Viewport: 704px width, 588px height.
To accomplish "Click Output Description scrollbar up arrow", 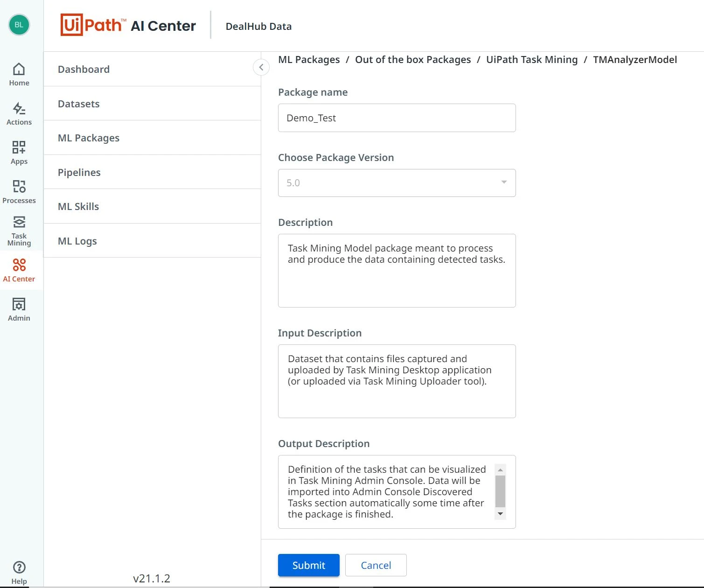I will point(500,469).
